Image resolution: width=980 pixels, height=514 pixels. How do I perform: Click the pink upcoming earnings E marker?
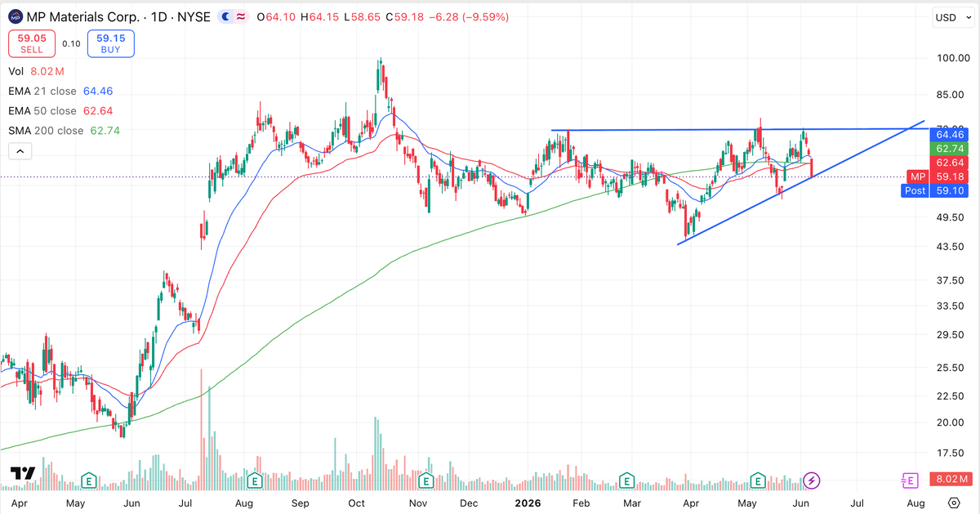[911, 480]
